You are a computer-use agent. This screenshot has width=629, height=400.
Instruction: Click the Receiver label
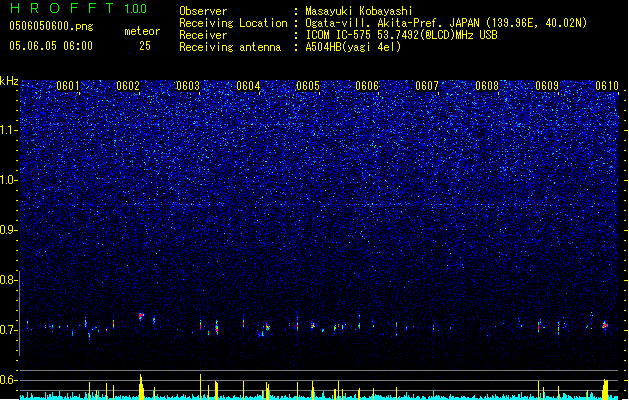click(x=203, y=35)
